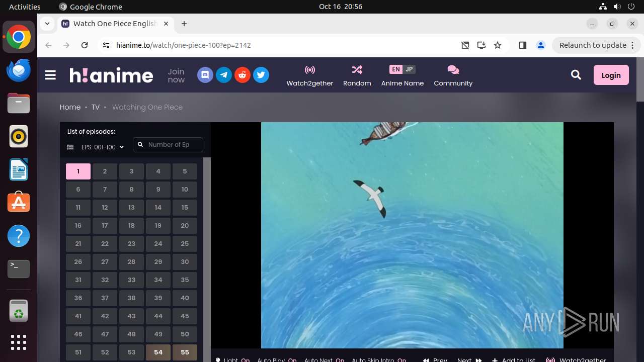This screenshot has height=362, width=644.
Task: Open Watch2gether from the top navigation
Action: [310, 76]
